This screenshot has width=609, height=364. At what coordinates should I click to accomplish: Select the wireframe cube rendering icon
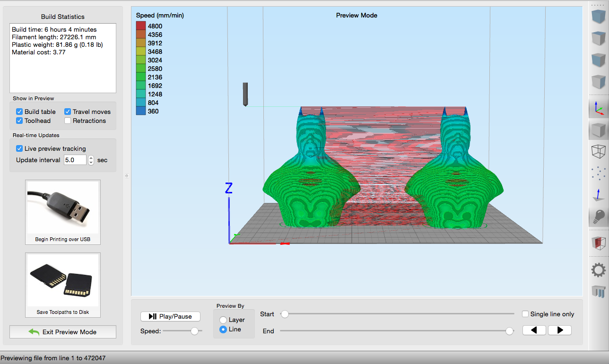point(599,151)
